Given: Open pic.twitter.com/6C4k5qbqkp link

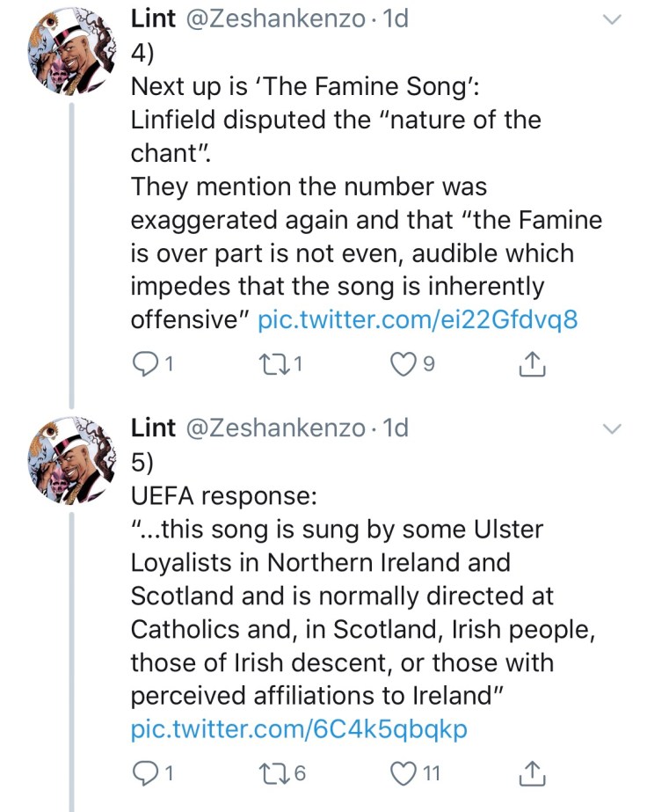Looking at the screenshot, I should coord(299,729).
